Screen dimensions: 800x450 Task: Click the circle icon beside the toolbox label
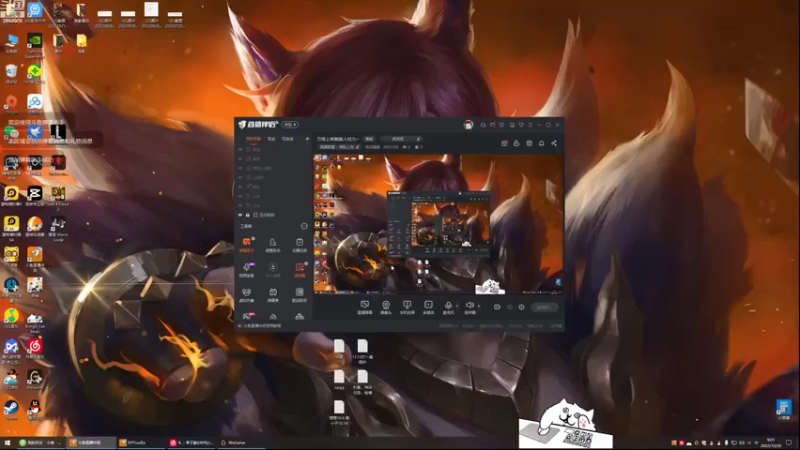pyautogui.click(x=304, y=226)
